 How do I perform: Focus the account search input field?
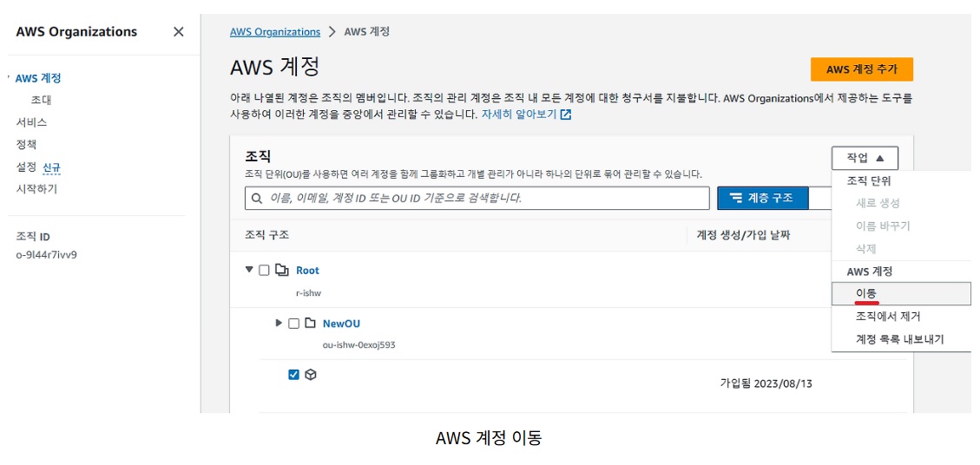tap(477, 198)
